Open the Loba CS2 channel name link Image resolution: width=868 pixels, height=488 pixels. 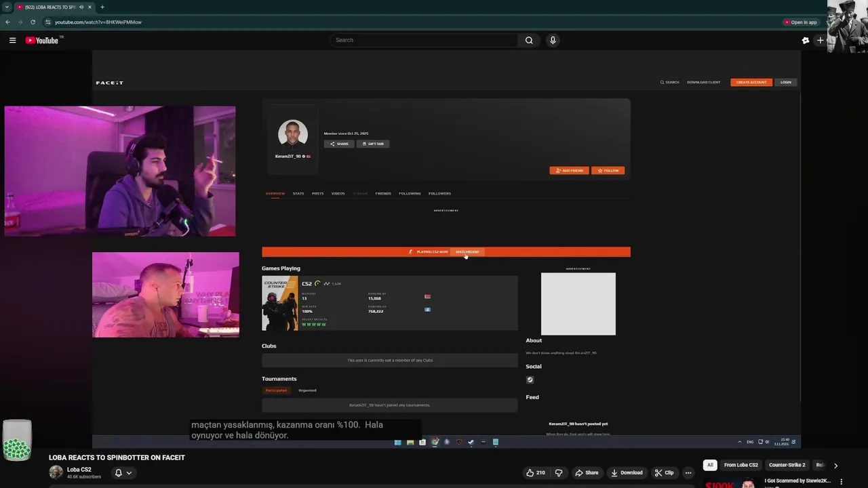click(x=79, y=469)
